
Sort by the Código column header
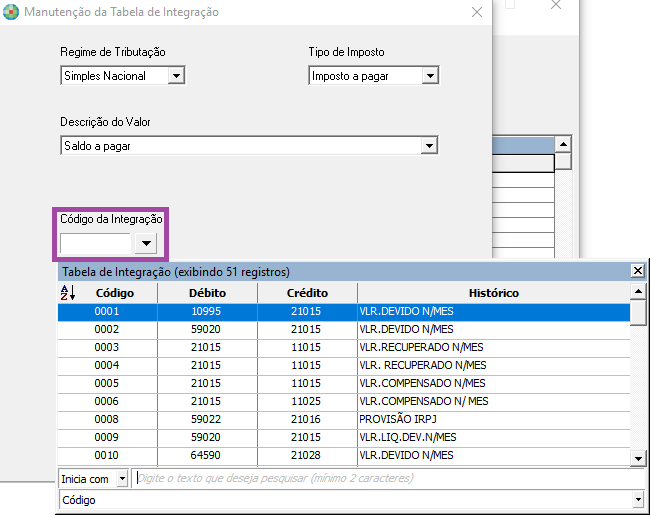click(x=114, y=293)
